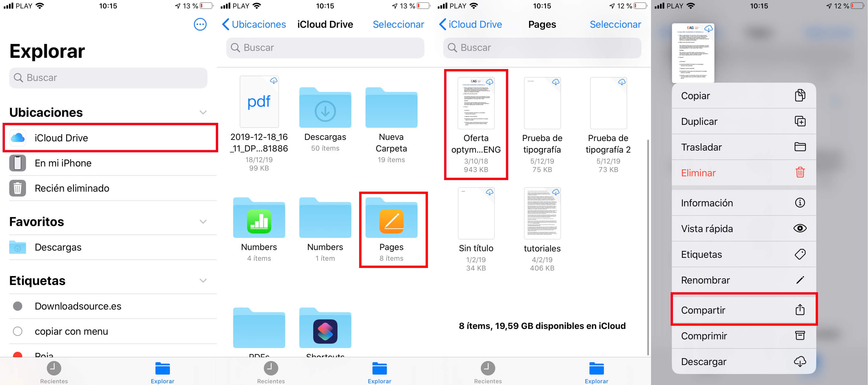Switch to Recientes tab in Pages screen

tap(488, 372)
